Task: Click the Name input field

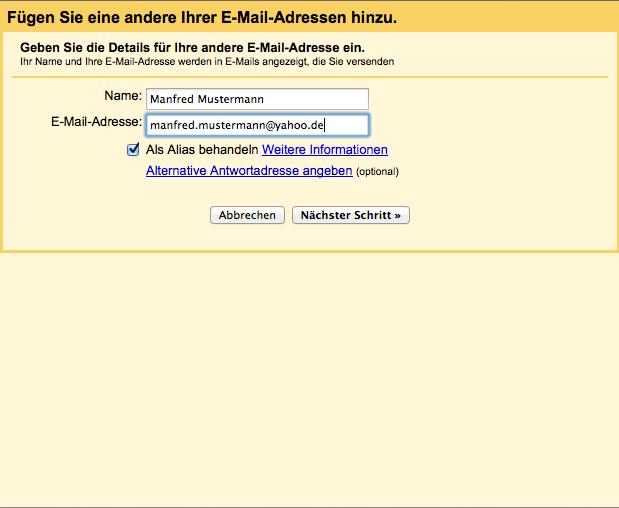Action: (x=257, y=99)
